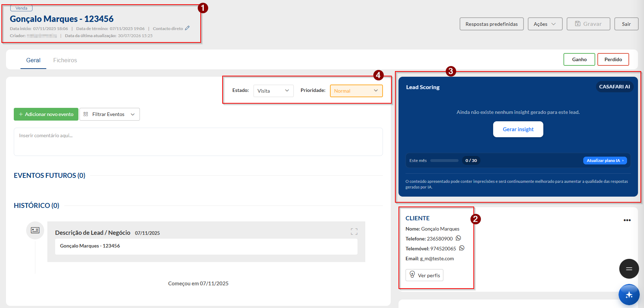Switch to the Ficheiros tab
This screenshot has width=644, height=308.
pos(65,60)
